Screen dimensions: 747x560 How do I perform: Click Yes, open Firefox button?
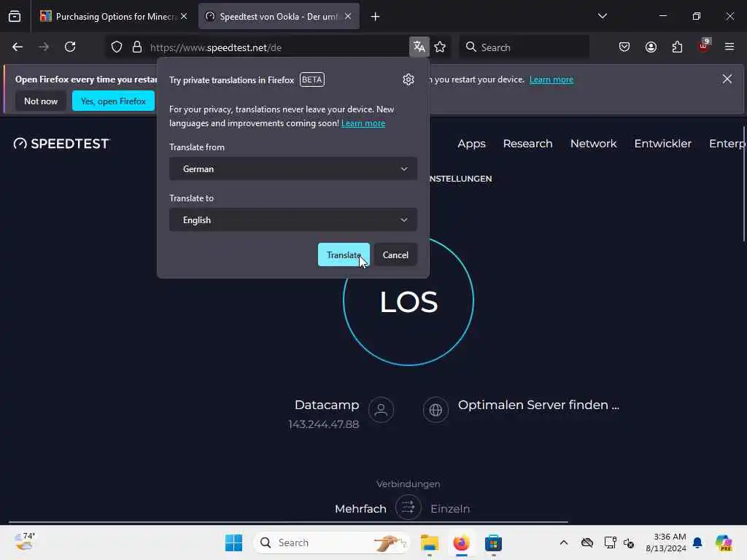click(x=113, y=101)
